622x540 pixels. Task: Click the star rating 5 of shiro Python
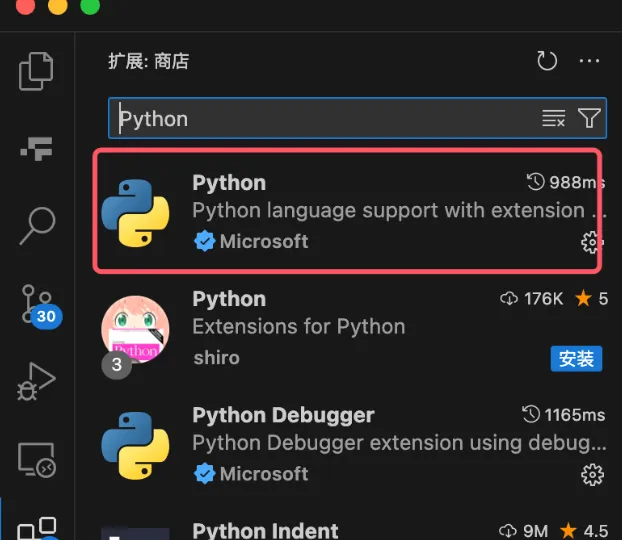tap(591, 298)
